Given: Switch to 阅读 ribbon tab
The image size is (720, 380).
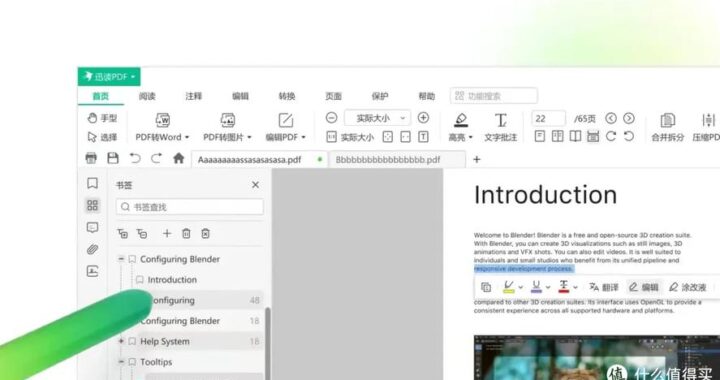Looking at the screenshot, I should tap(147, 96).
